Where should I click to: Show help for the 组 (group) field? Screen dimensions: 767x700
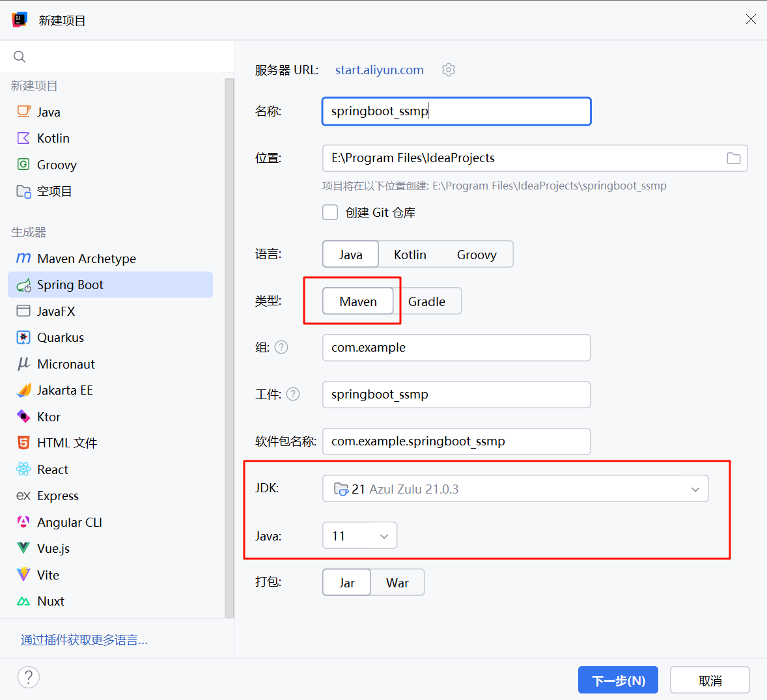(281, 347)
